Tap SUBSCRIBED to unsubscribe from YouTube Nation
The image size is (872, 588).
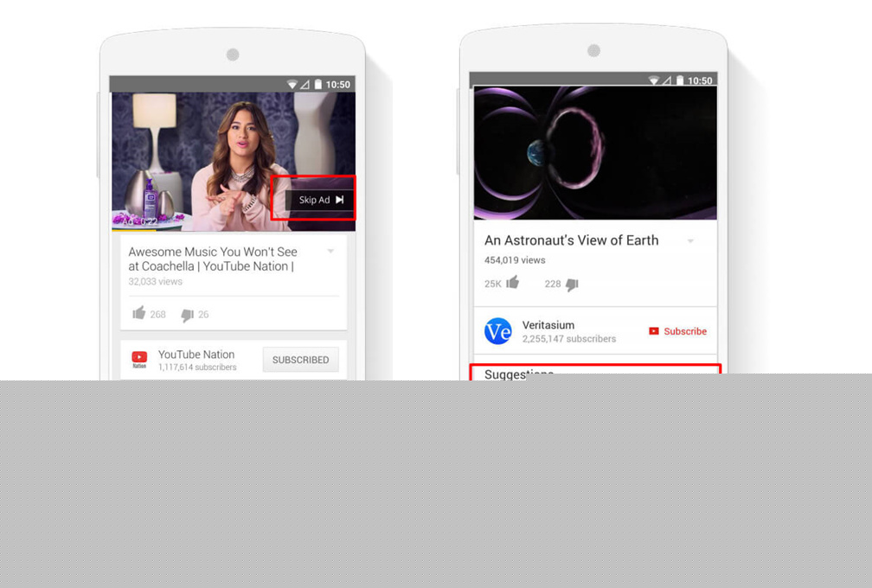pyautogui.click(x=300, y=360)
